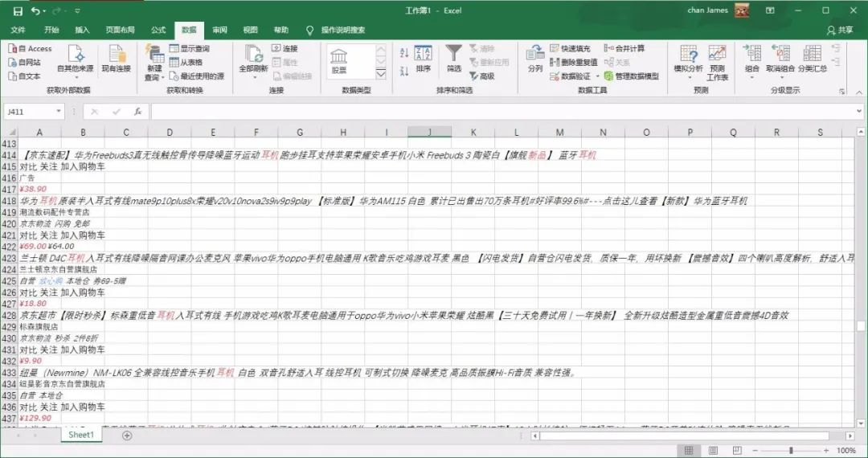
Task: Switch to page break preview in the status bar
Action: coord(737,450)
